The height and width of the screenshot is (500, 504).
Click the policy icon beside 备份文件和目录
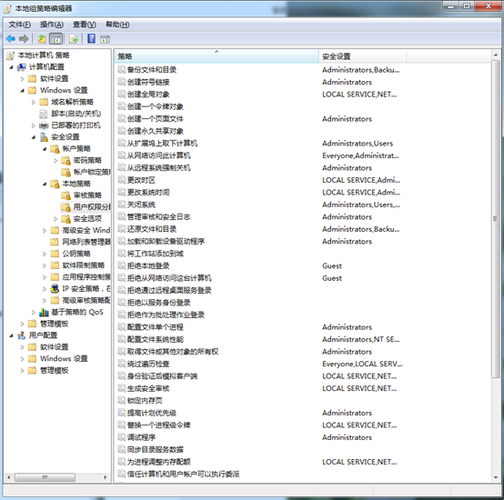[122, 70]
